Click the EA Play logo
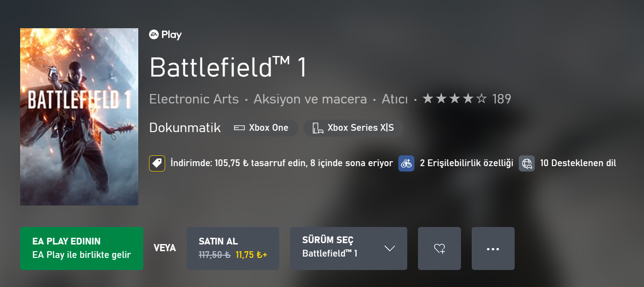Screen dimensions: 644x287 165,35
